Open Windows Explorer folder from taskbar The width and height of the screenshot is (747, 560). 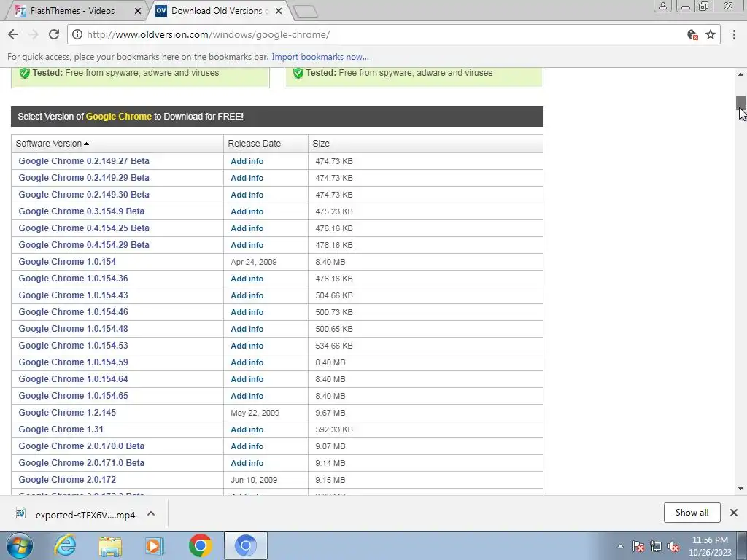(x=110, y=546)
